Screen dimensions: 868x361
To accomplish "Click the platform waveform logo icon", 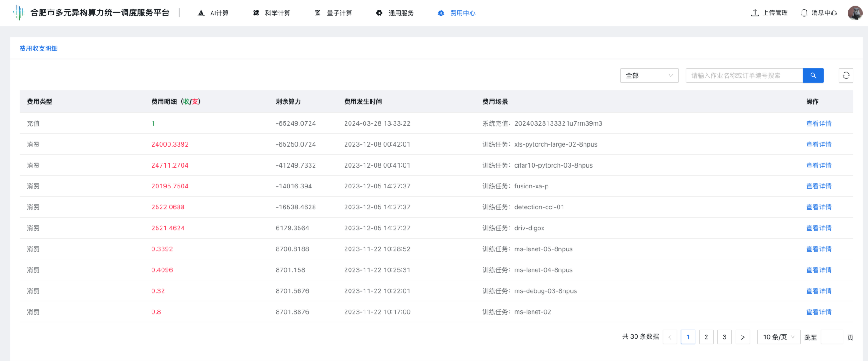I will coord(19,13).
